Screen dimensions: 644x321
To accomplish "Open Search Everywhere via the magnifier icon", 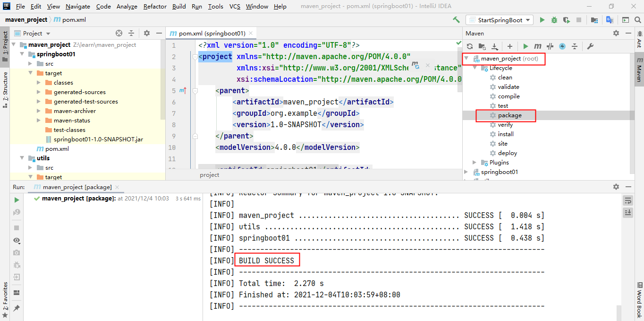I will [x=637, y=20].
